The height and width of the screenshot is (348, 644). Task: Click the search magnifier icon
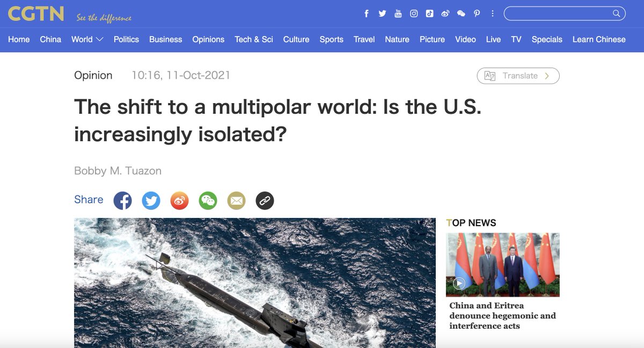pyautogui.click(x=617, y=13)
